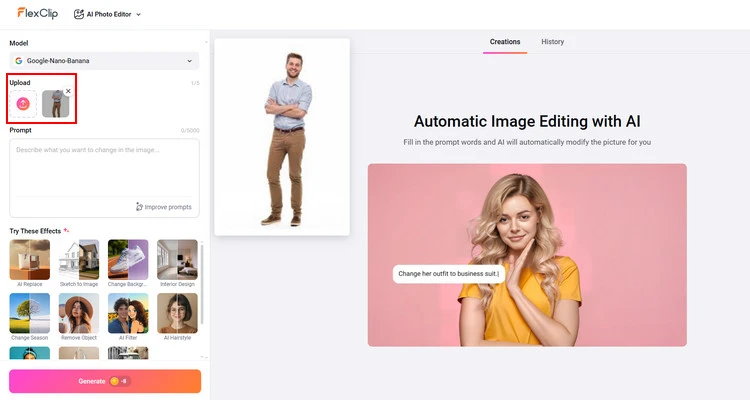This screenshot has height=400, width=750.
Task: Switch to the Creations tab
Action: tap(505, 42)
